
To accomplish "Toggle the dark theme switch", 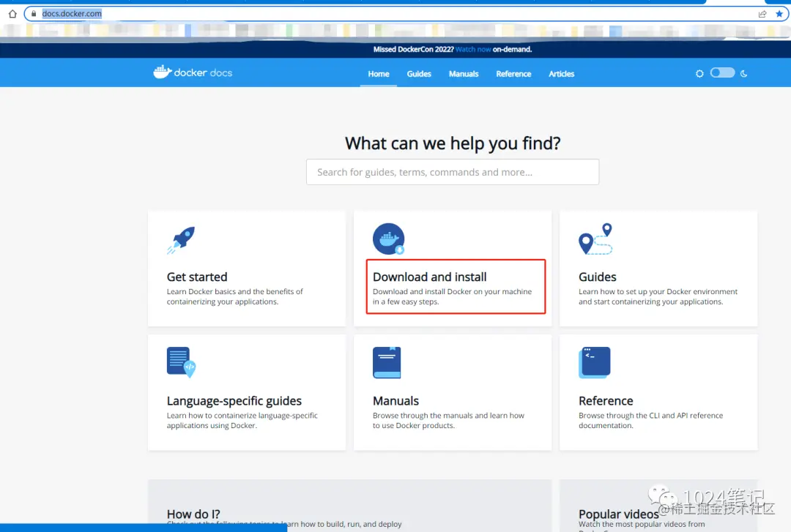I will [722, 72].
